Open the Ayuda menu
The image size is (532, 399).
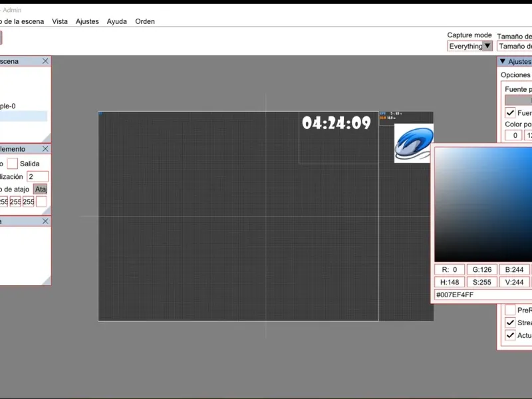[x=117, y=21]
